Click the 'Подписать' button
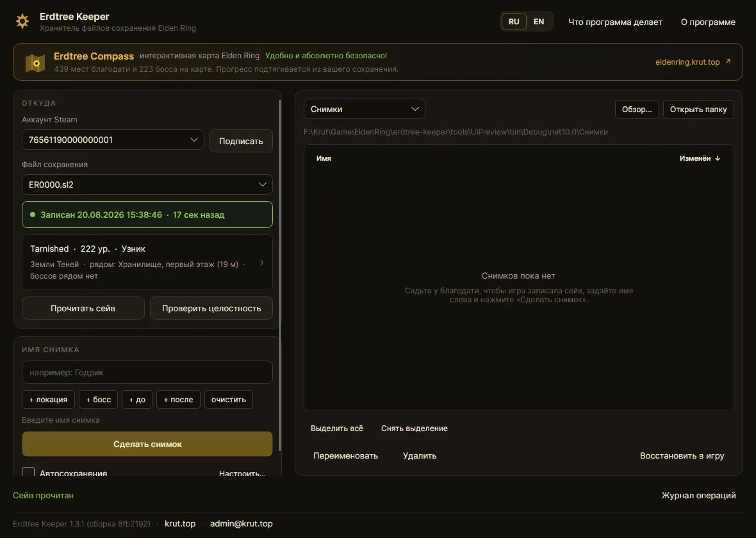Screen dimensions: 756x538 (x=241, y=142)
